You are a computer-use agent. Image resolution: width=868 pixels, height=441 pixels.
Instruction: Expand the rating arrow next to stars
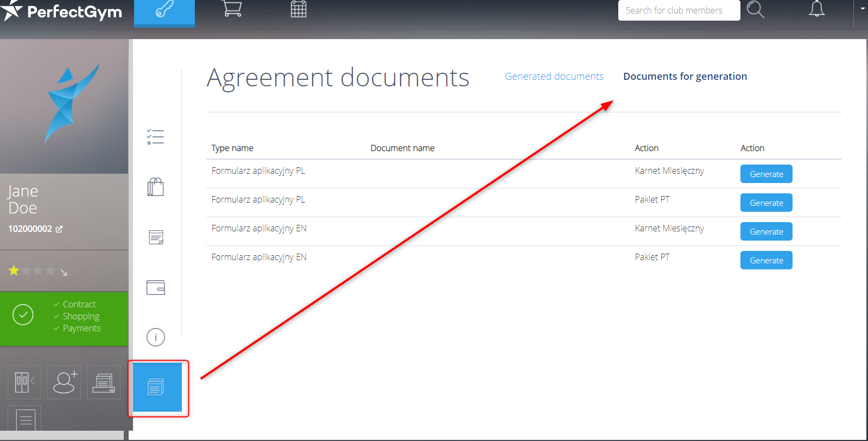64,273
